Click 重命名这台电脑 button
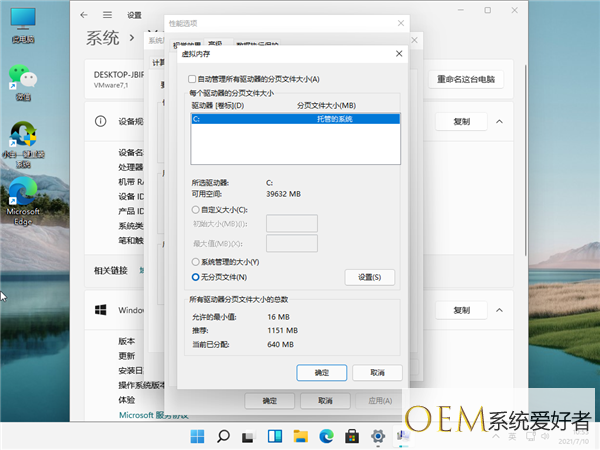This screenshot has width=600, height=450. click(467, 79)
